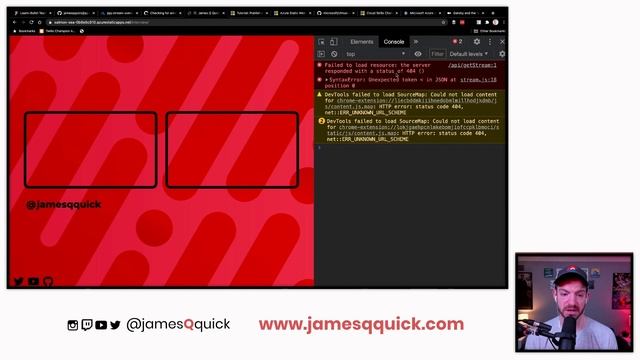Show the console sidebar icon

tap(321, 54)
